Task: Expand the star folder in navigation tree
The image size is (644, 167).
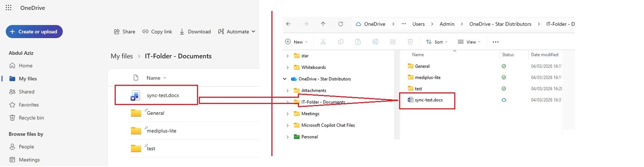Action: pyautogui.click(x=287, y=56)
